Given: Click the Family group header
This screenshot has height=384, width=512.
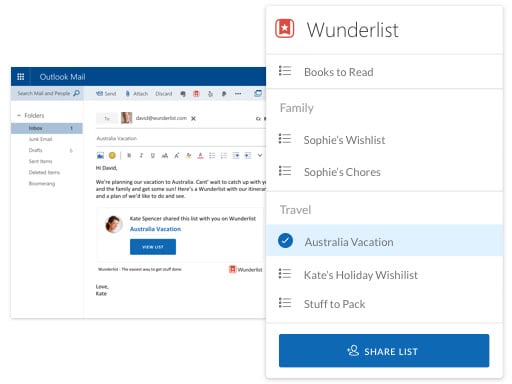Looking at the screenshot, I should [x=297, y=108].
